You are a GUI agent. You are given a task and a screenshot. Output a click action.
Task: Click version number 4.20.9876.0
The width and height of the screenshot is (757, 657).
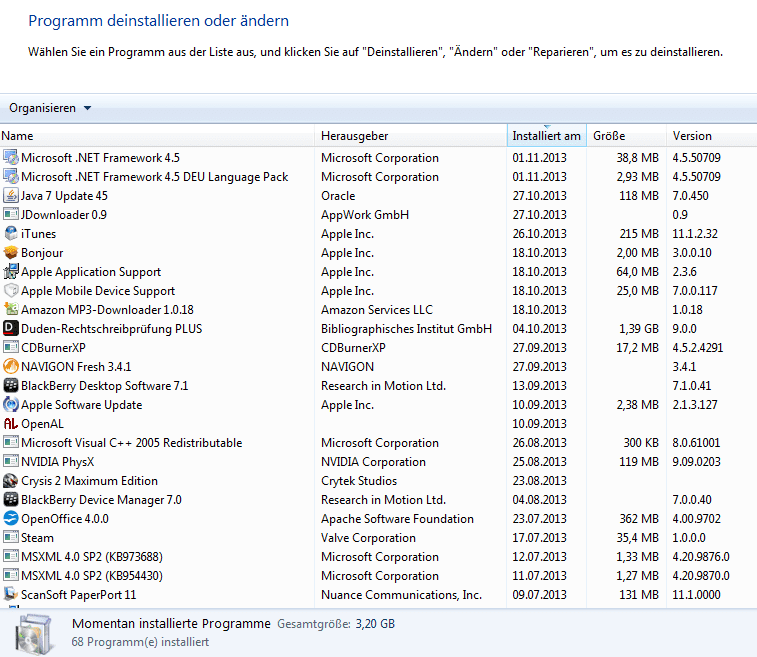(701, 557)
